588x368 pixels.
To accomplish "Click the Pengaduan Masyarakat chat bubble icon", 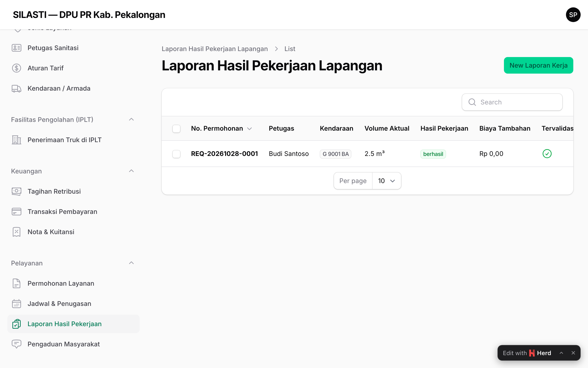I will pyautogui.click(x=17, y=344).
